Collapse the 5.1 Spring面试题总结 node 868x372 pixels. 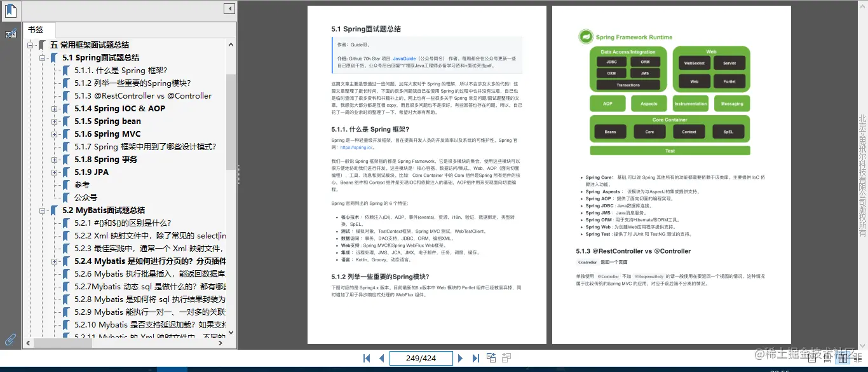click(42, 58)
